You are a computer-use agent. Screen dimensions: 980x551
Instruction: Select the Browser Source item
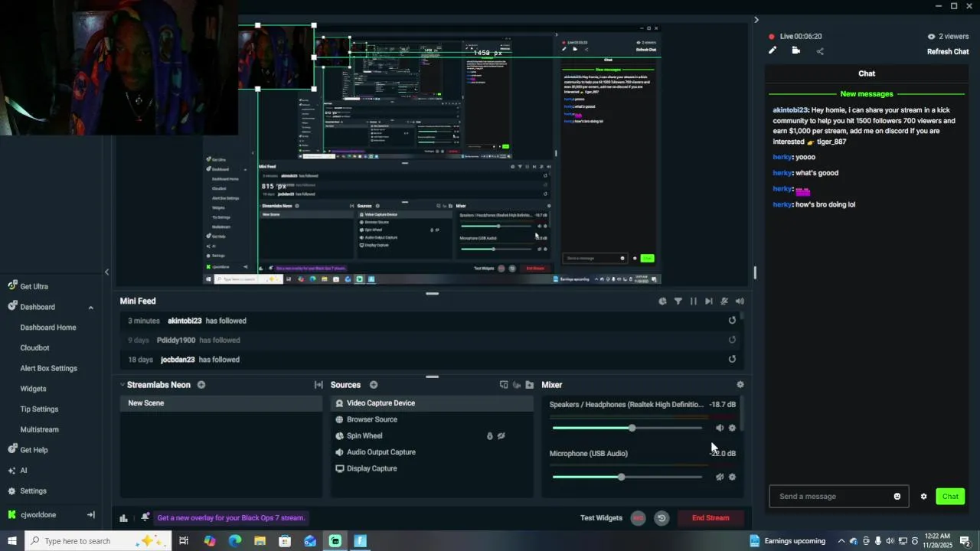(432, 419)
